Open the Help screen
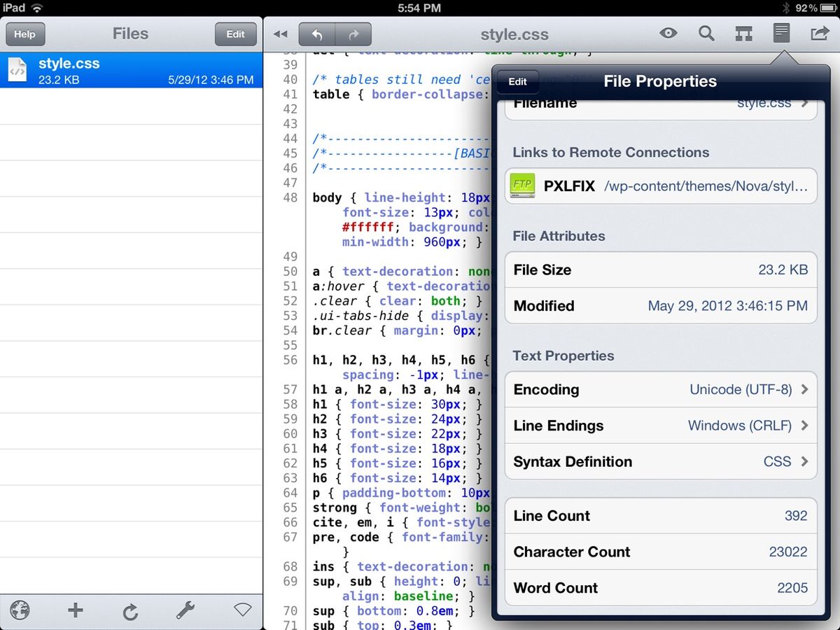This screenshot has height=630, width=840. click(x=25, y=33)
